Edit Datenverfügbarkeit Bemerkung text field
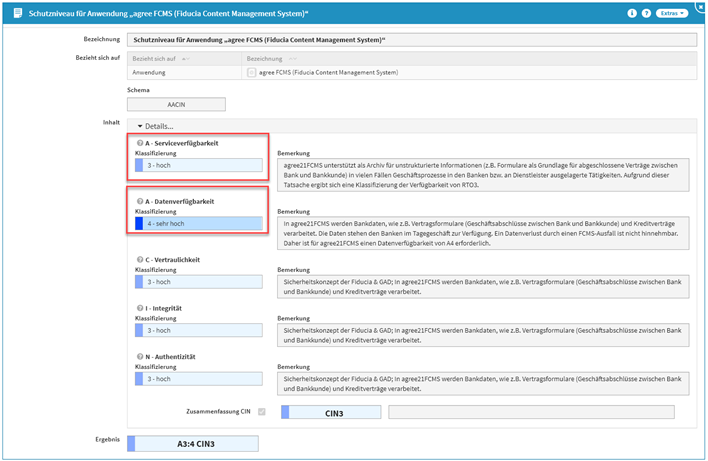Image resolution: width=708 pixels, height=461 pixels. (483, 233)
